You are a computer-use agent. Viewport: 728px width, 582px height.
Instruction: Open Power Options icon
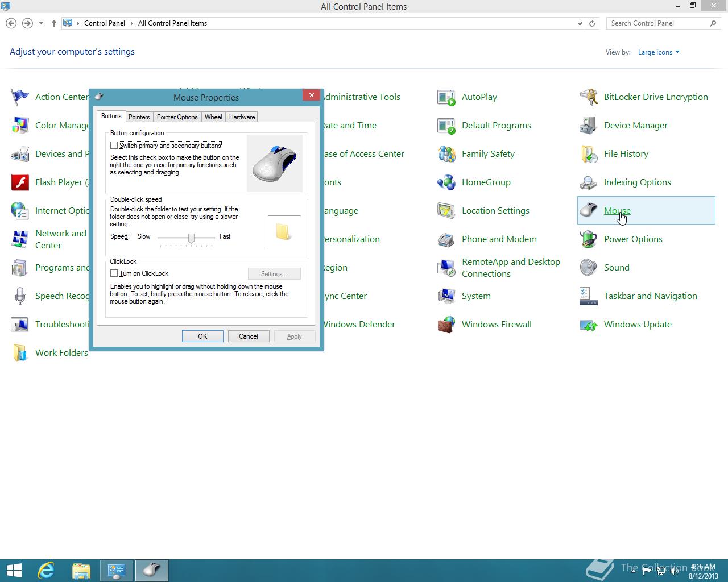pyautogui.click(x=589, y=239)
